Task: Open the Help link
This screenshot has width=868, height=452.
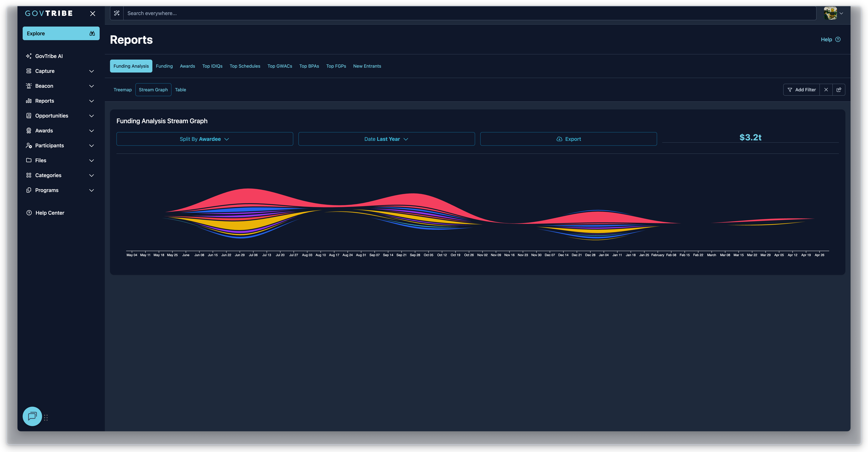Action: coord(831,40)
